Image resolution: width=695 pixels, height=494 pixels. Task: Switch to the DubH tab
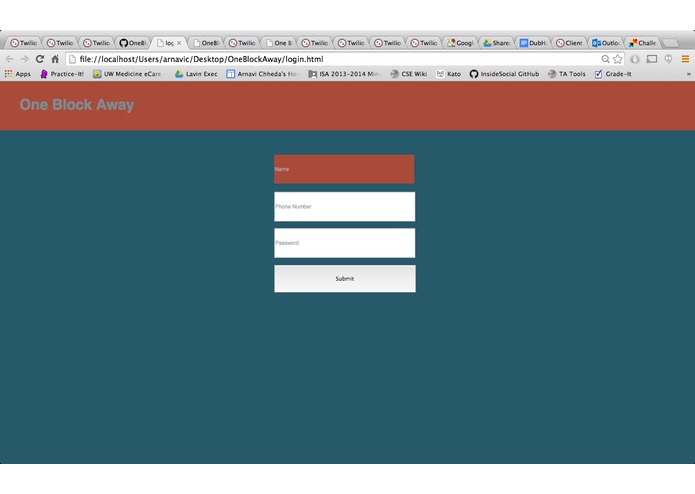pyautogui.click(x=533, y=43)
